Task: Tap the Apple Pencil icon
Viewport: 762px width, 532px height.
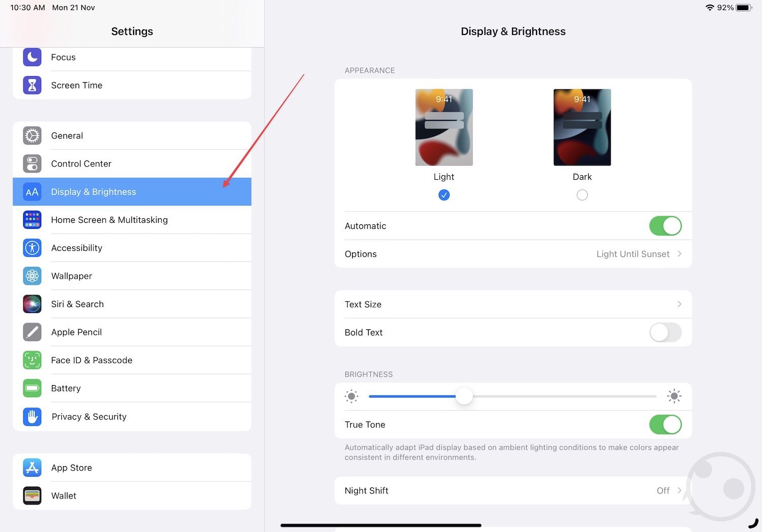Action: click(x=32, y=332)
